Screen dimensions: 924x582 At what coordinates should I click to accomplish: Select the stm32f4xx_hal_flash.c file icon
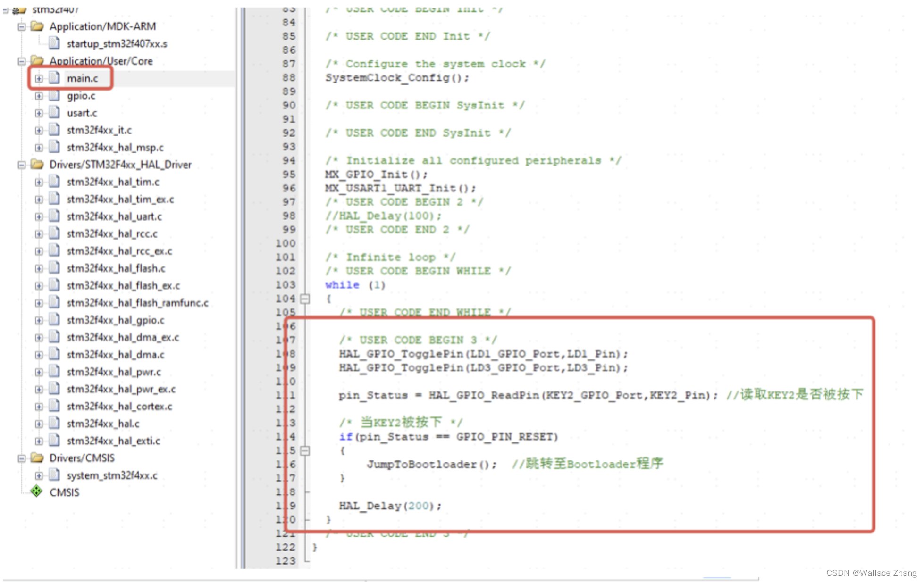[x=54, y=268]
